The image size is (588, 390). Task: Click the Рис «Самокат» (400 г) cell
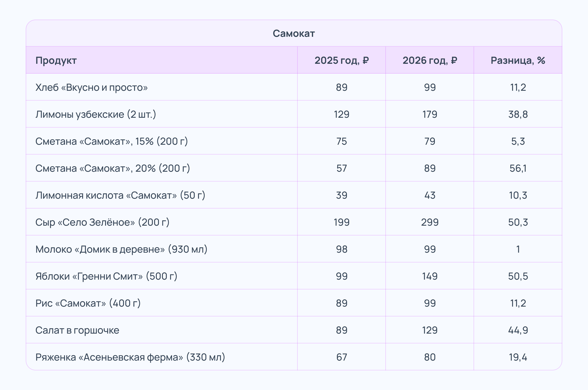(x=88, y=303)
